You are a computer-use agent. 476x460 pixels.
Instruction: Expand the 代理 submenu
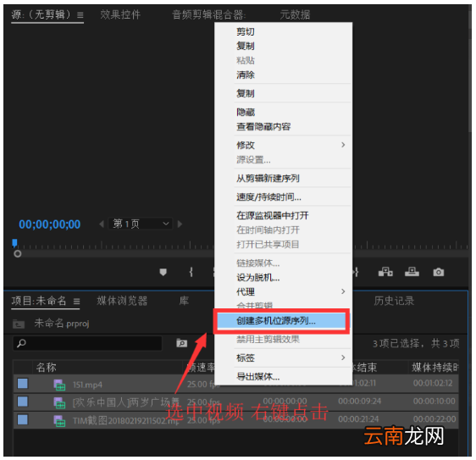[x=343, y=291]
